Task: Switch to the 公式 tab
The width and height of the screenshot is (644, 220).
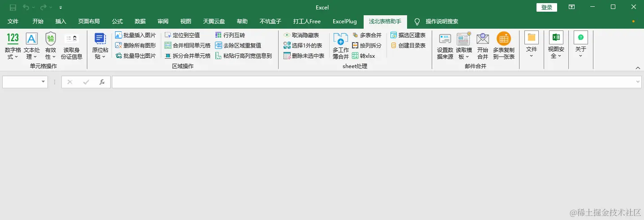Action: (117, 22)
